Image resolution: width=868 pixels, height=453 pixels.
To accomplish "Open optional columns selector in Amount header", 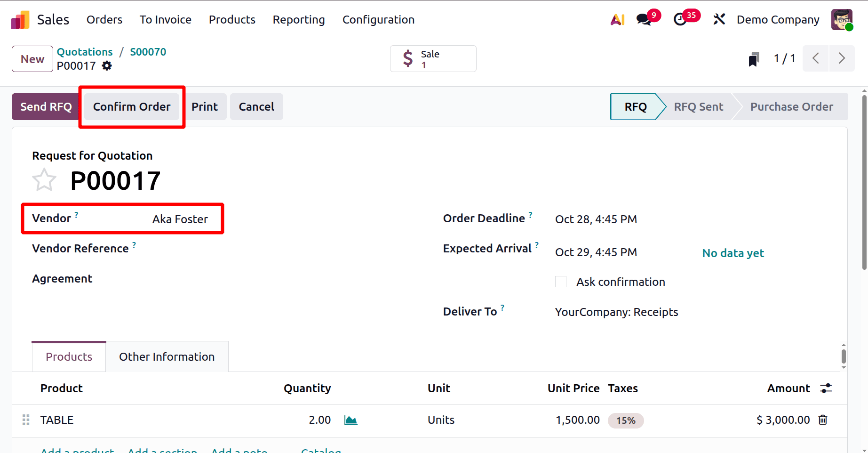I will (x=827, y=388).
